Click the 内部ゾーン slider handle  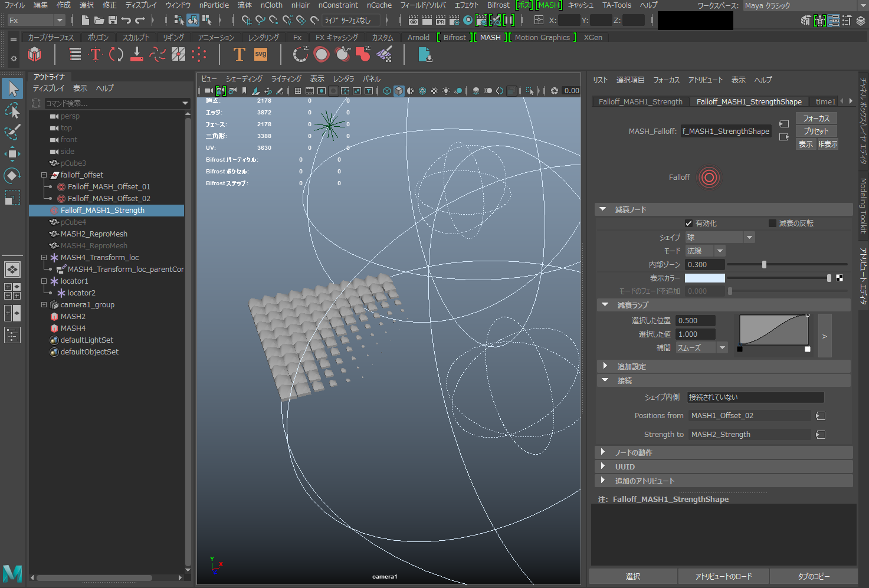(764, 265)
